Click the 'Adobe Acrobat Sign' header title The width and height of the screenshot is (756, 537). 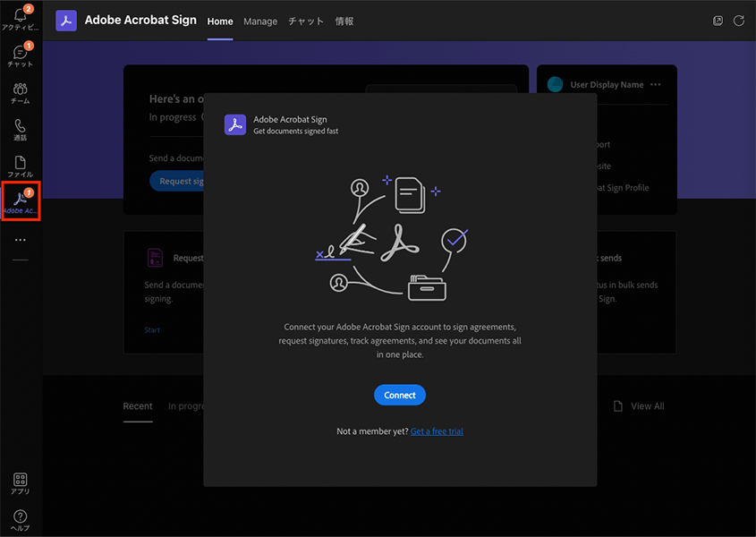[x=140, y=20]
